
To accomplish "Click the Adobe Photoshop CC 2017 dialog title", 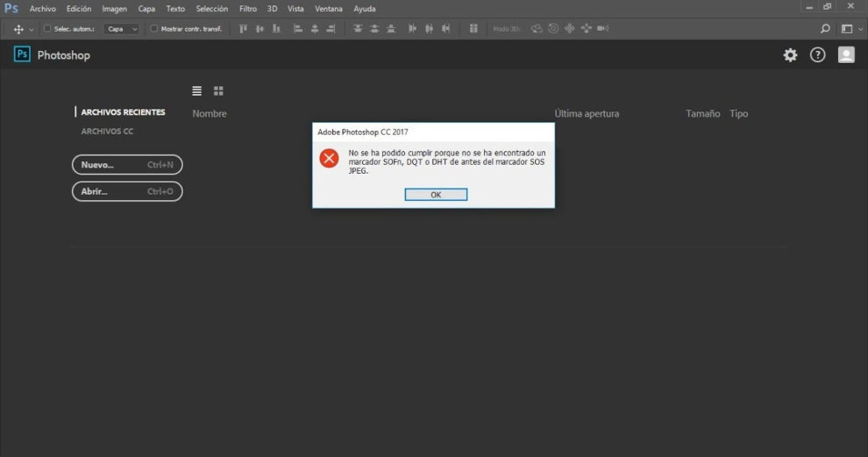I will (x=363, y=132).
